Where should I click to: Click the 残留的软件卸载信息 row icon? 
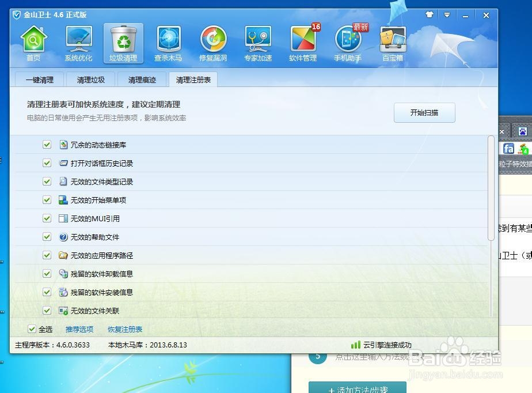click(63, 274)
